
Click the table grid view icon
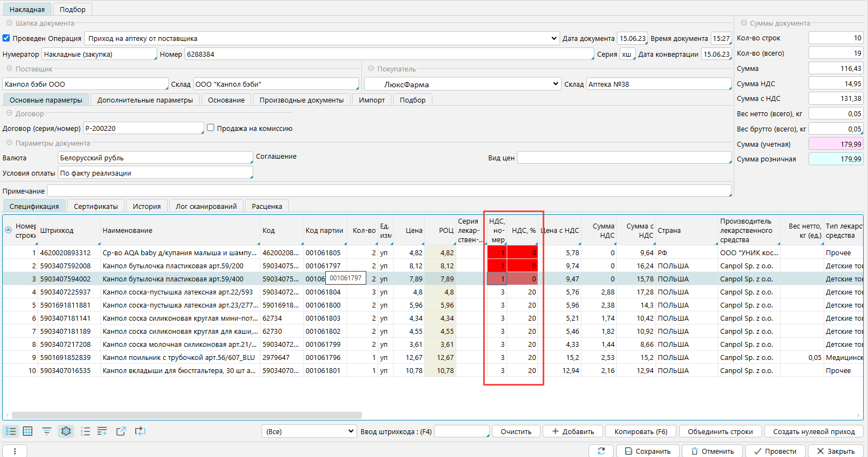pyautogui.click(x=28, y=431)
